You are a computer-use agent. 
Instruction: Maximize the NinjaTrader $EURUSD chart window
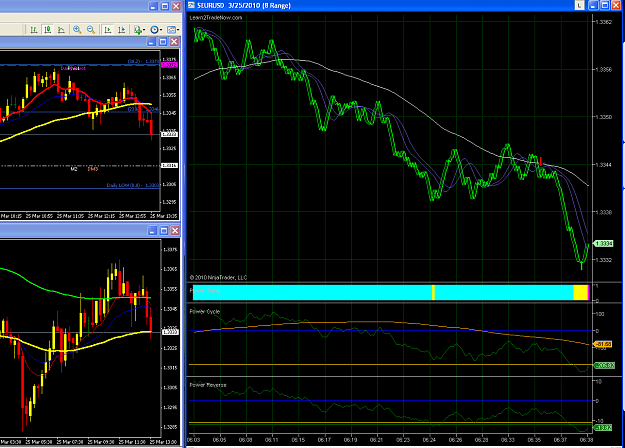(x=605, y=5)
